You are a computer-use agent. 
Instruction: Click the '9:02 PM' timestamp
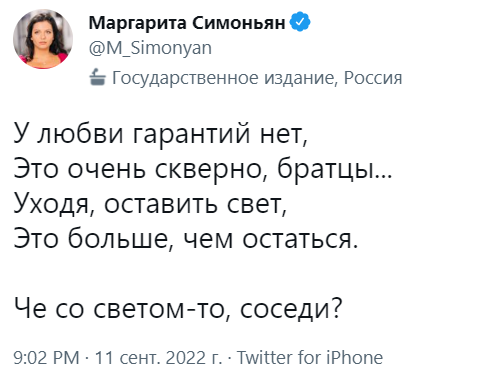[x=46, y=358]
